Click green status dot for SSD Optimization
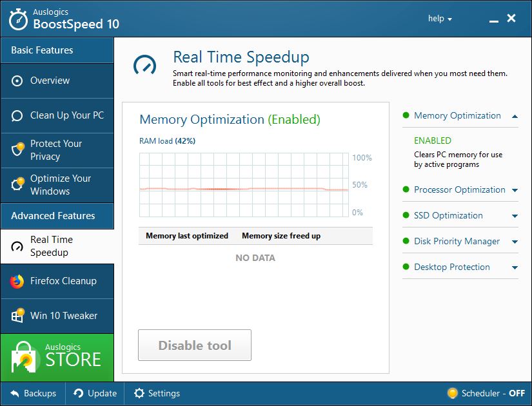This screenshot has width=532, height=406. 406,215
